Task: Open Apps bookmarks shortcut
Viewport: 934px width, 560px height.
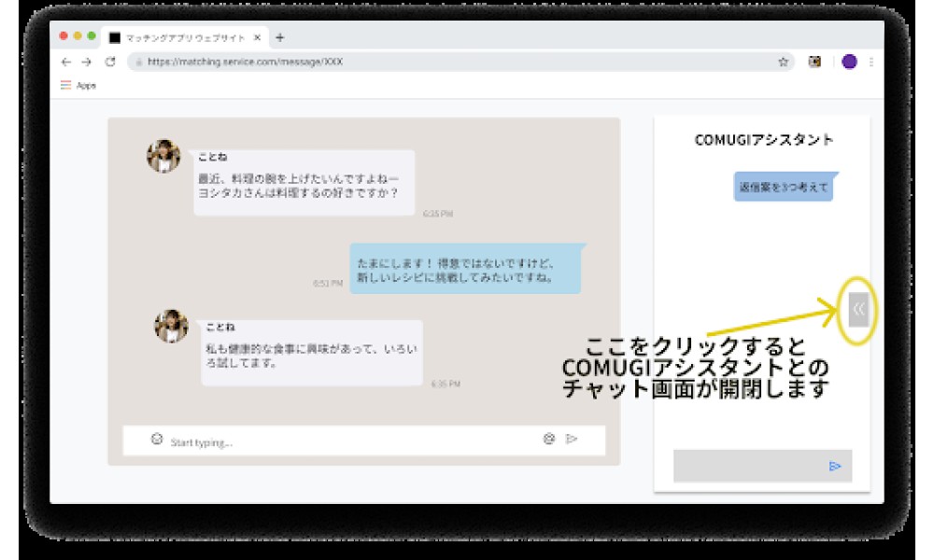Action: click(x=78, y=85)
